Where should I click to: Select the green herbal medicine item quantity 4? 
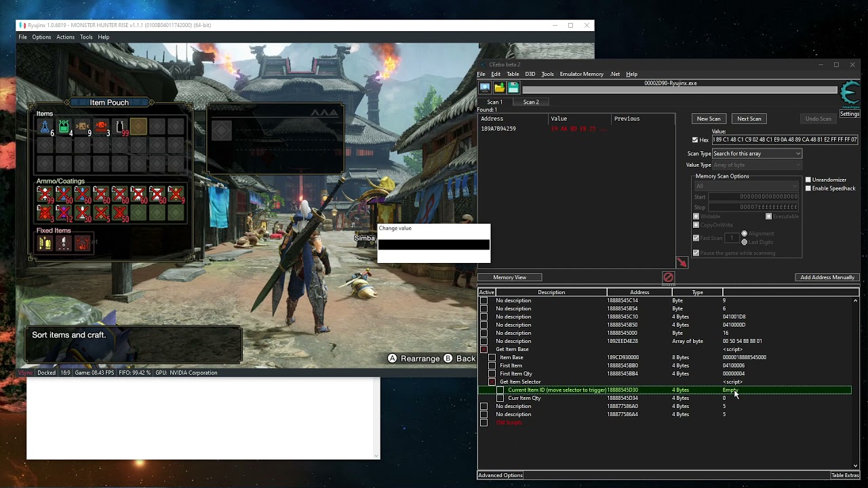click(64, 127)
